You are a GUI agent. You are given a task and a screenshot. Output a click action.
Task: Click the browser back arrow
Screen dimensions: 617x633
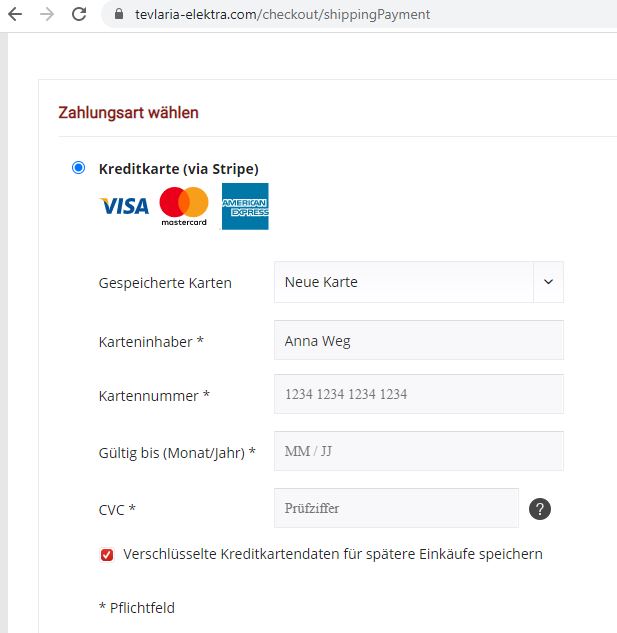(15, 15)
